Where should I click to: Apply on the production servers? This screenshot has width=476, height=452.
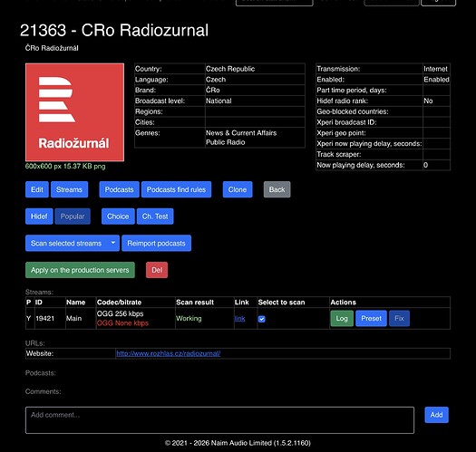(x=80, y=270)
